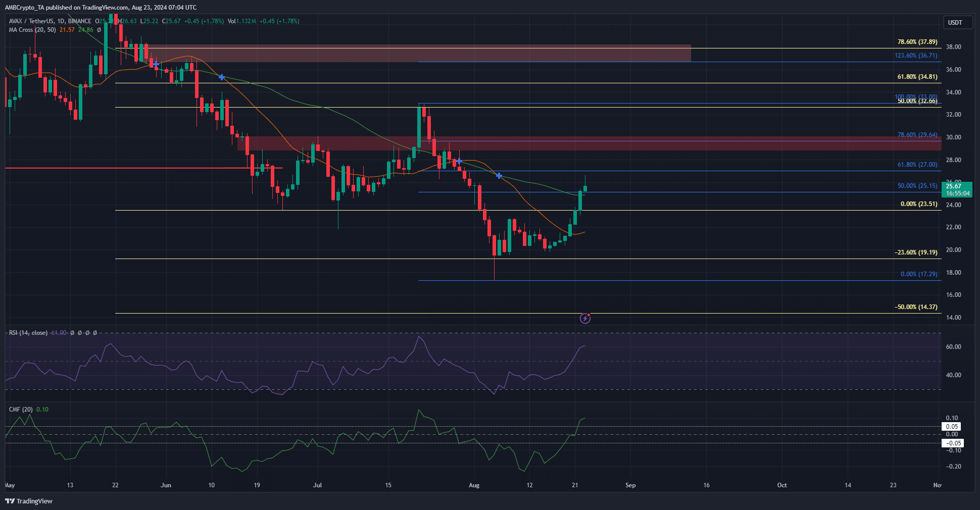
Task: Click the 50.00% (32.66) Fibonacci label
Action: click(917, 101)
